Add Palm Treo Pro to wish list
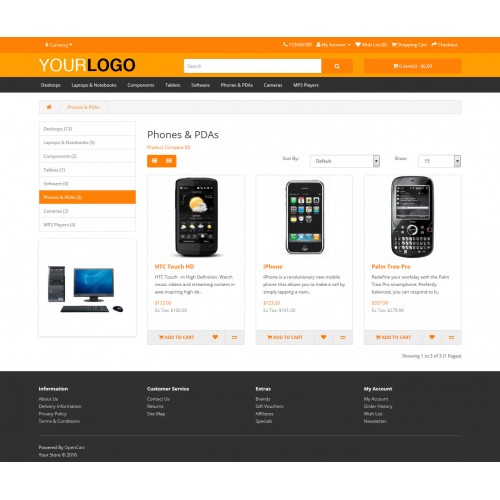This screenshot has width=500, height=500. click(x=432, y=337)
